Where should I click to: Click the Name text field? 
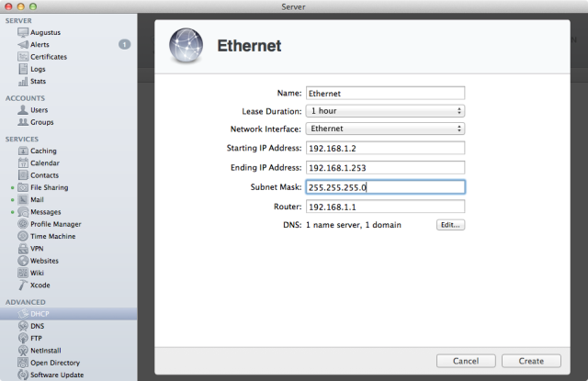click(385, 94)
